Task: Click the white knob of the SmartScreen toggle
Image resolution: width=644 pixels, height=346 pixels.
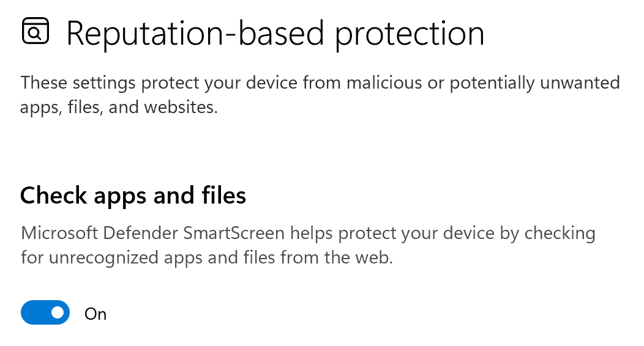Action: [x=58, y=312]
